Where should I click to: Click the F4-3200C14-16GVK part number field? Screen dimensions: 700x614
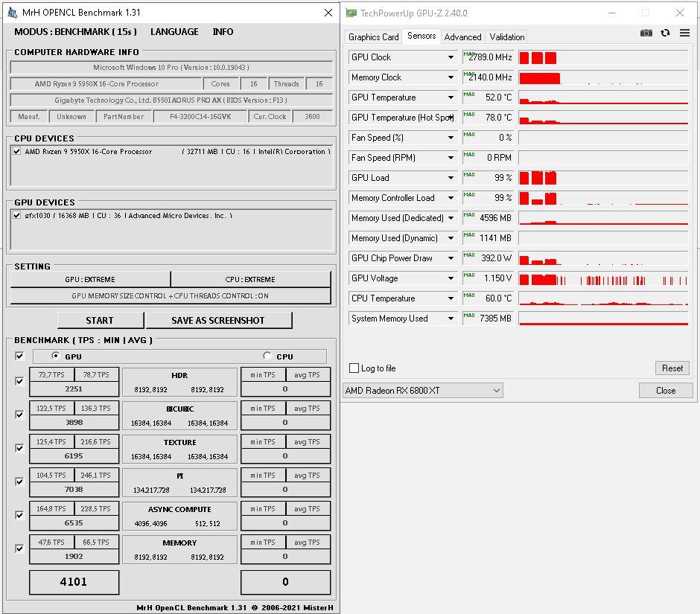(200, 116)
